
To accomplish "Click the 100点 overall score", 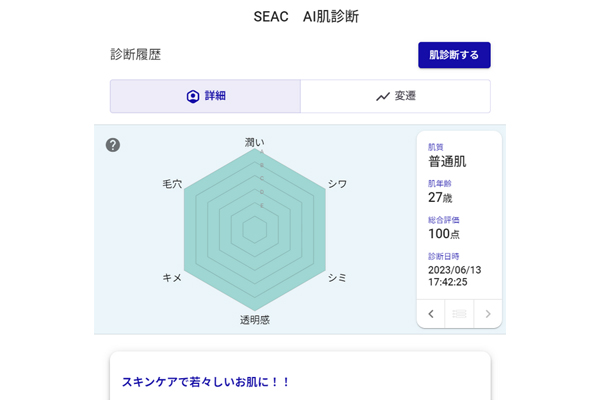I will pyautogui.click(x=443, y=234).
